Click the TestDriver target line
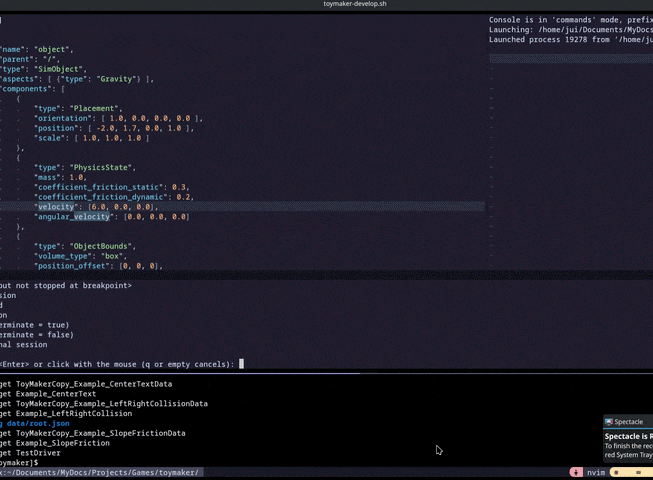Screen dimensions: 653x480 [38, 453]
